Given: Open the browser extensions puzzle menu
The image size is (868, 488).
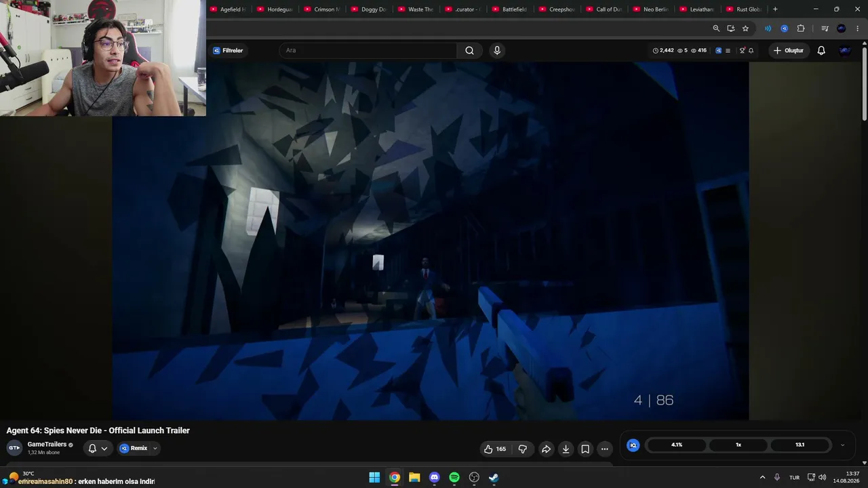Looking at the screenshot, I should [x=801, y=28].
